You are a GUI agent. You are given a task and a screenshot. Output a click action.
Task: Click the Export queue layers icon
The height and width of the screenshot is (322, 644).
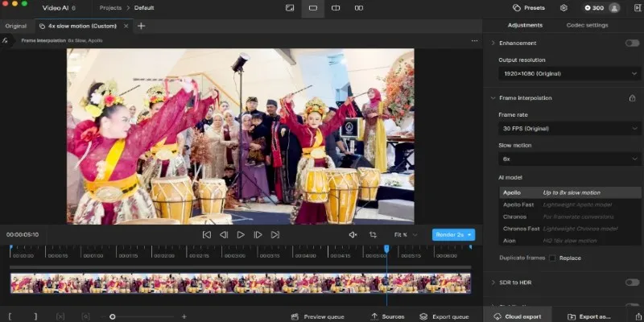point(423,316)
